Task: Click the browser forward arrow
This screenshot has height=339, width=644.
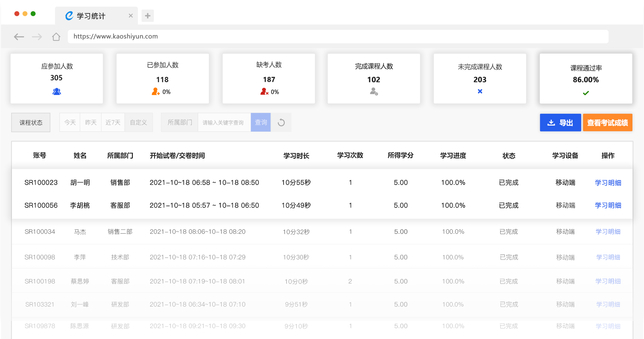Action: click(x=37, y=37)
